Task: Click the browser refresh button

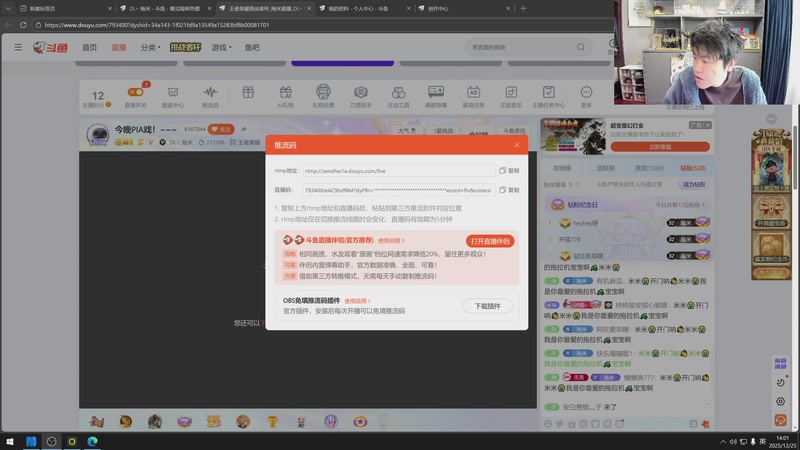Action: 23,24
